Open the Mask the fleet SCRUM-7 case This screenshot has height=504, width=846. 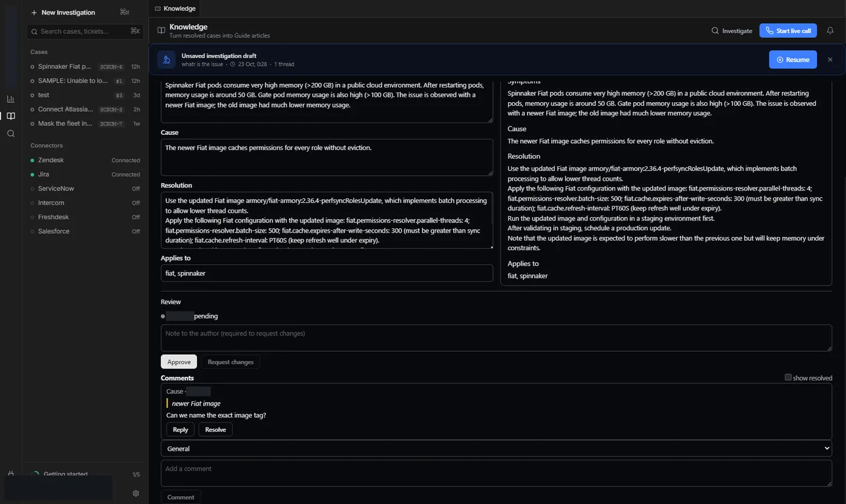tap(85, 123)
